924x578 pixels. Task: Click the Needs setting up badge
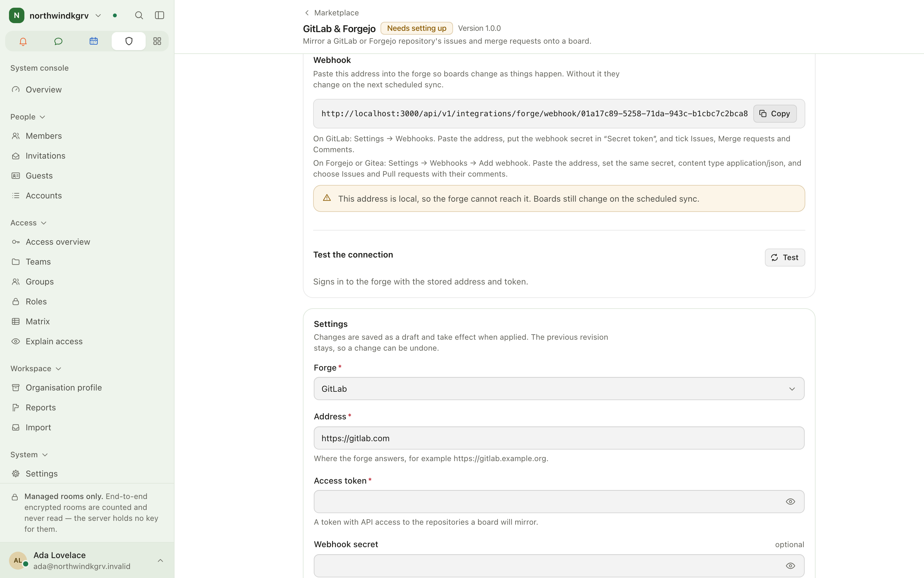point(416,28)
